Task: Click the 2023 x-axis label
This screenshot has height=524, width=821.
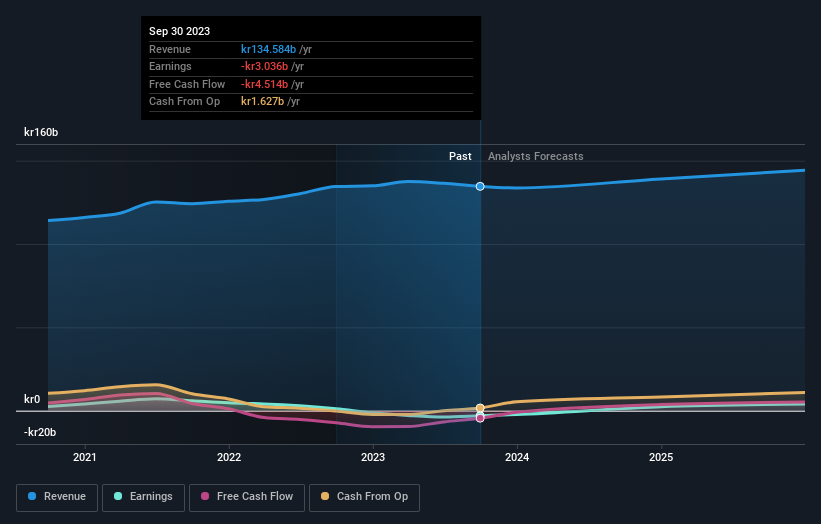Action: [373, 457]
